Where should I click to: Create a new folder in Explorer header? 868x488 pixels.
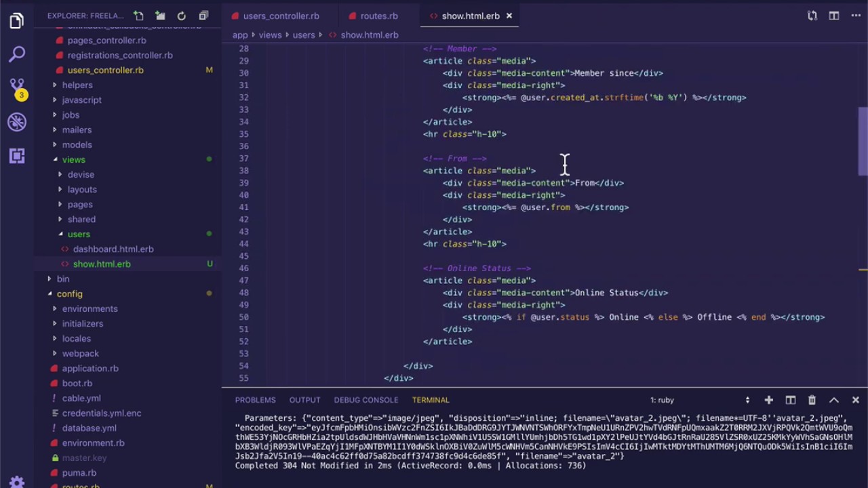(x=160, y=16)
